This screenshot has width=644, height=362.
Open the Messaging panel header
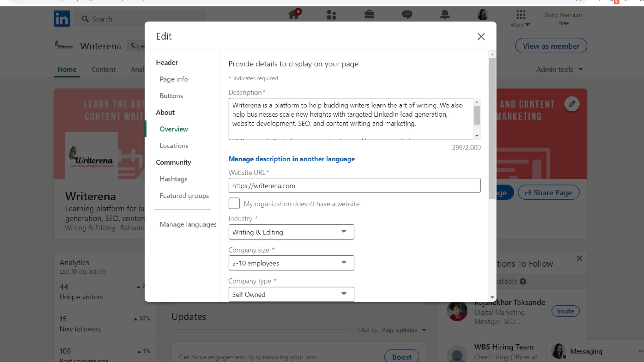coord(595,351)
